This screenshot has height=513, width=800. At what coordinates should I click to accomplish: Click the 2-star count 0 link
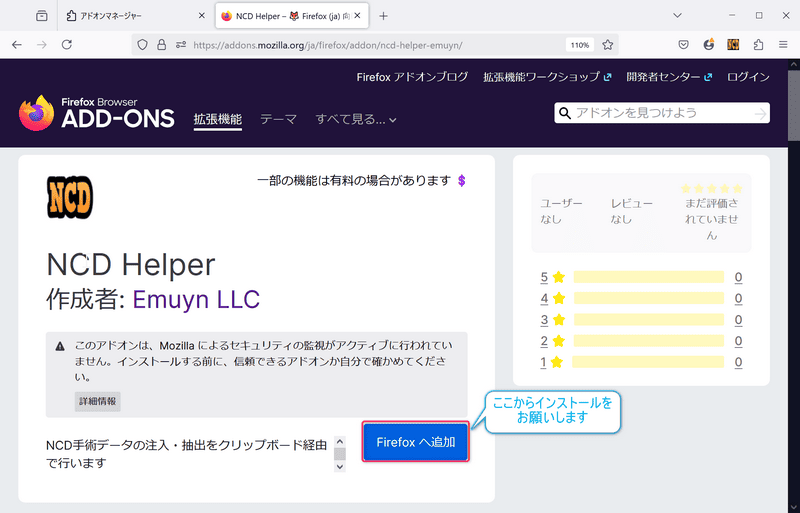pos(738,341)
